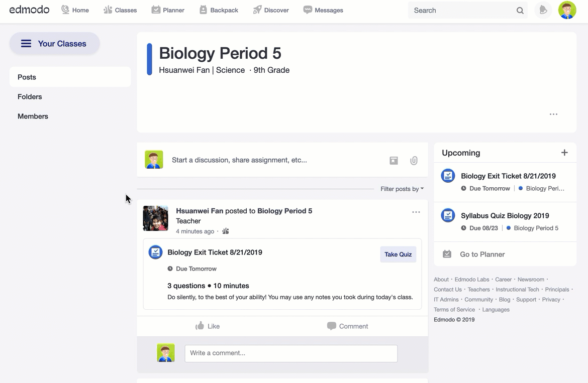This screenshot has width=588, height=383.
Task: Click Biology Period 5 label under Syllabus Quiz
Action: click(536, 228)
